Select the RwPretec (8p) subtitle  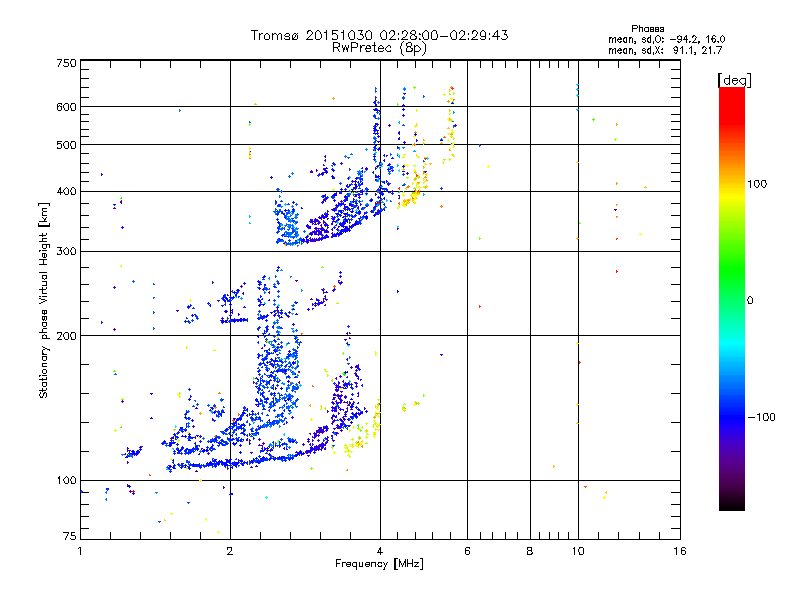click(379, 48)
